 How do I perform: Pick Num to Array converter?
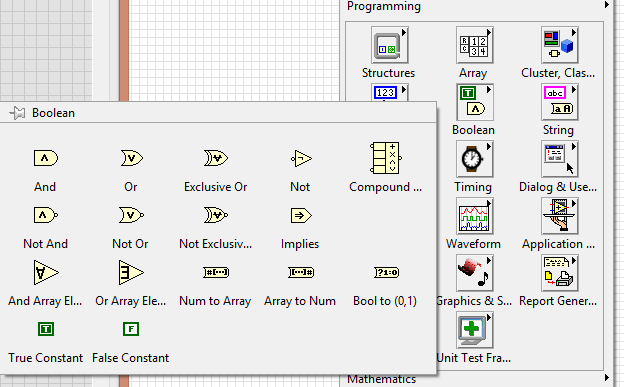click(216, 272)
